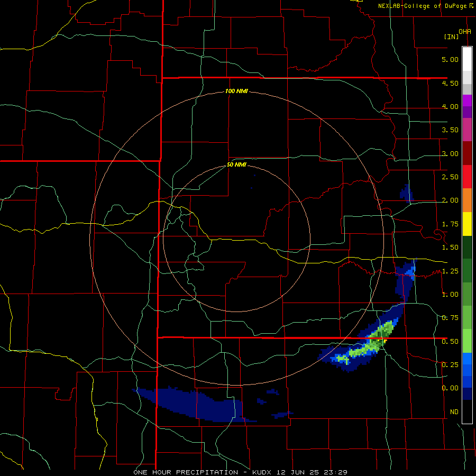476x476 pixels.
Task: Pick the white swatch atop the legend bar
Action: click(x=467, y=59)
